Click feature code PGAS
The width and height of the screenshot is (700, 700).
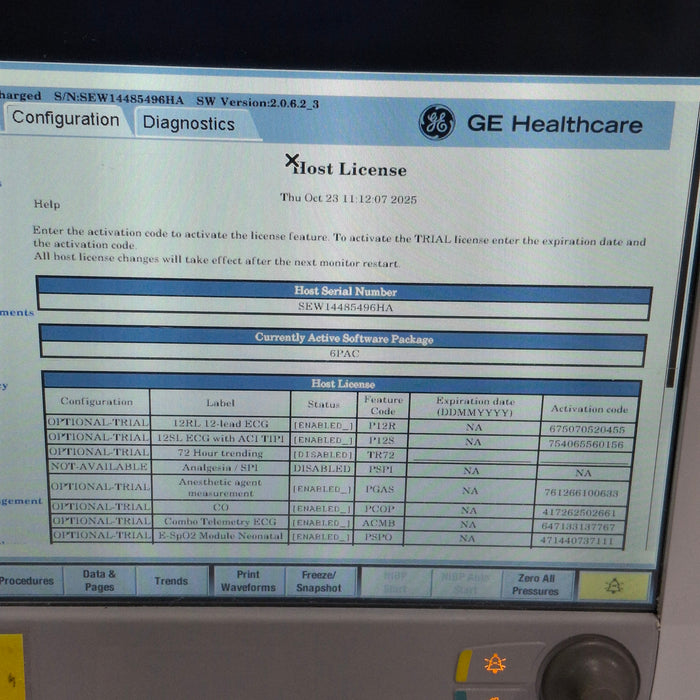[x=379, y=489]
